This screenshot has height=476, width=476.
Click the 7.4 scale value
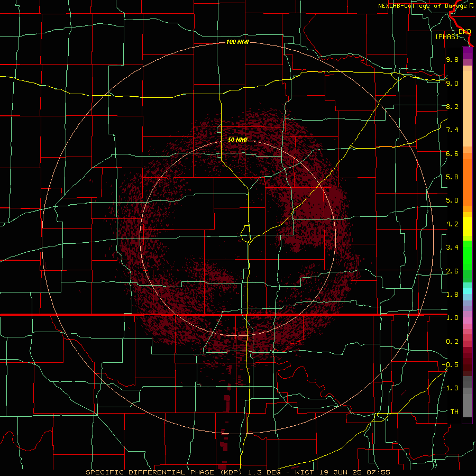tap(452, 130)
